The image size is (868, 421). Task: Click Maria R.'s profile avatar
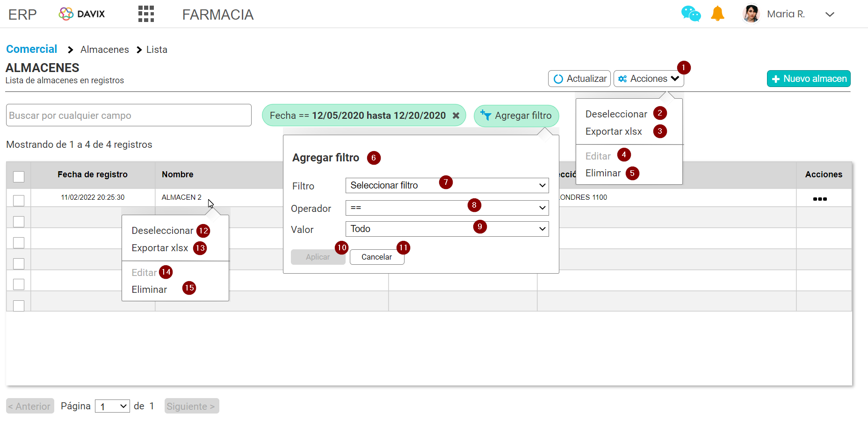pyautogui.click(x=751, y=14)
